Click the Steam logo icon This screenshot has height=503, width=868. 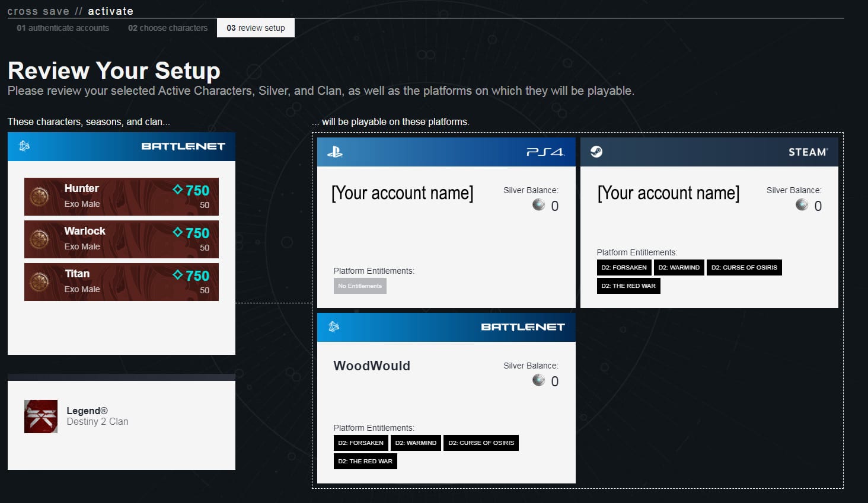tap(596, 152)
